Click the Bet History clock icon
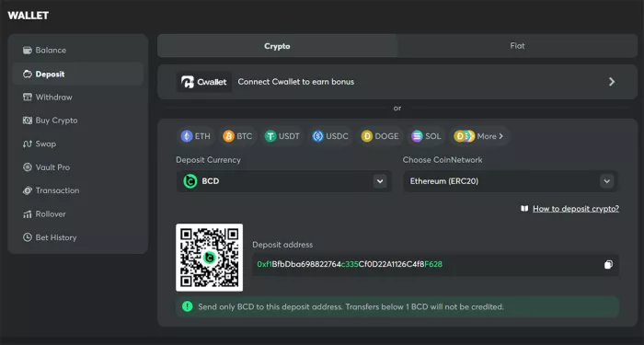 click(28, 237)
